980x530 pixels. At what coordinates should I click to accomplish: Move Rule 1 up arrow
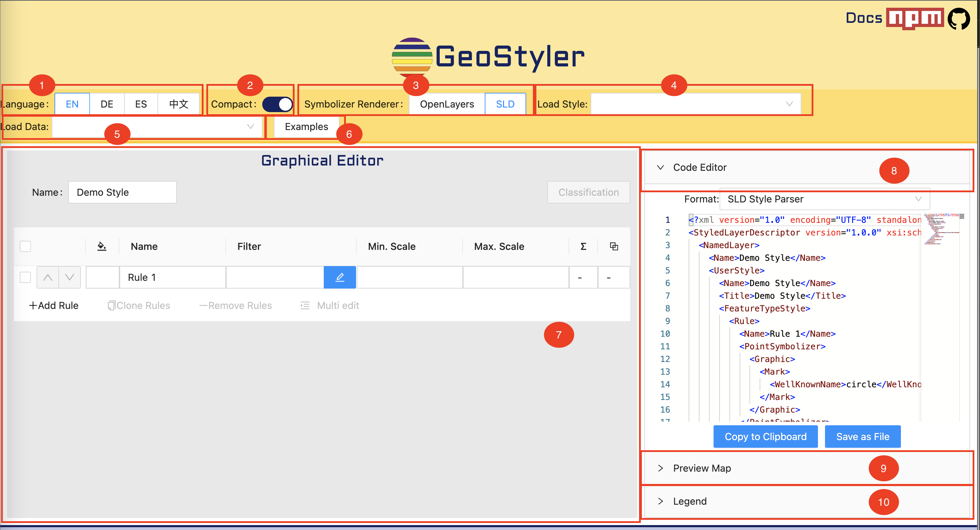pyautogui.click(x=47, y=277)
